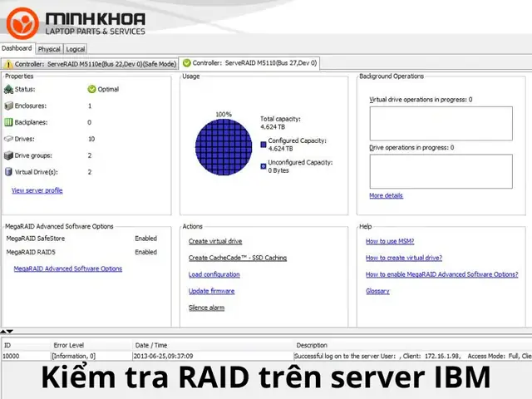Click the Unconfigured Capacity 0 Bytes value
This screenshot has height=399, width=532.
278,170
